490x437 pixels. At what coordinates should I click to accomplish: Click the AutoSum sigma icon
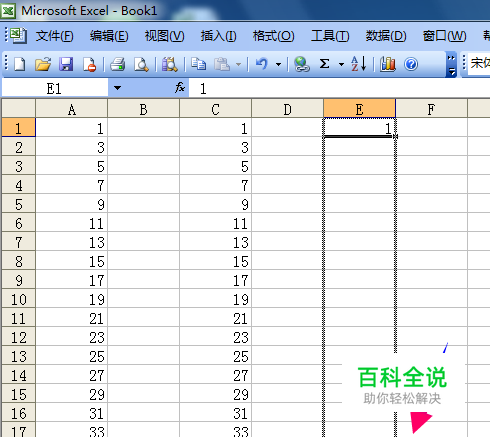tap(324, 64)
